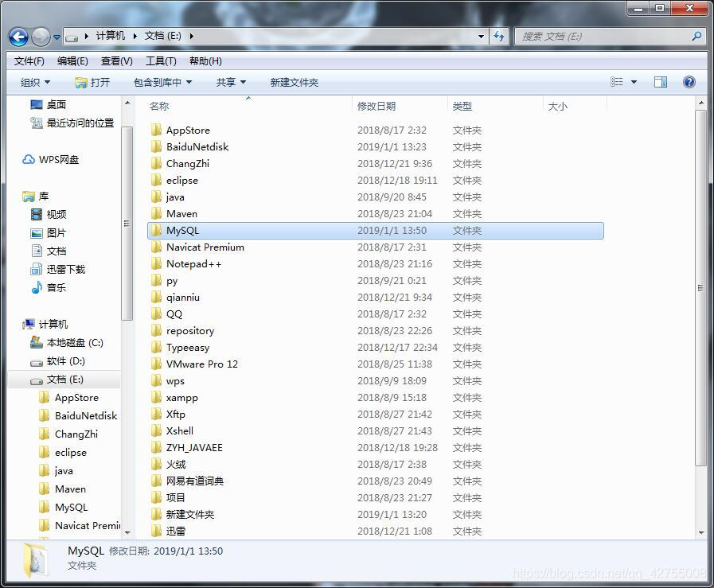Open the 帮助(H) menu

tap(205, 61)
